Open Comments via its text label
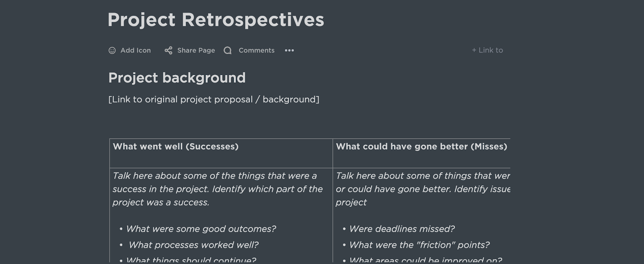644x264 pixels. [256, 50]
